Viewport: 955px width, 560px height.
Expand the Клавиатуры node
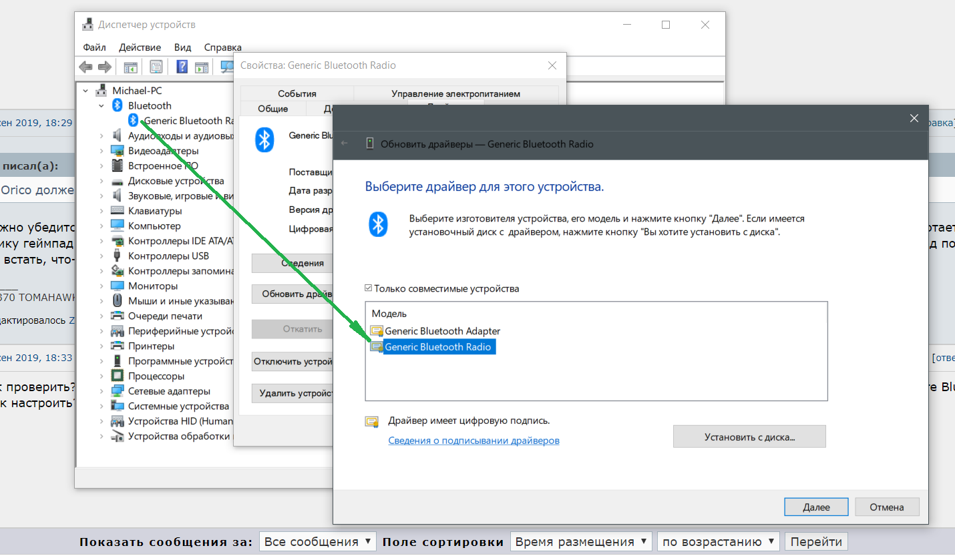pos(101,211)
